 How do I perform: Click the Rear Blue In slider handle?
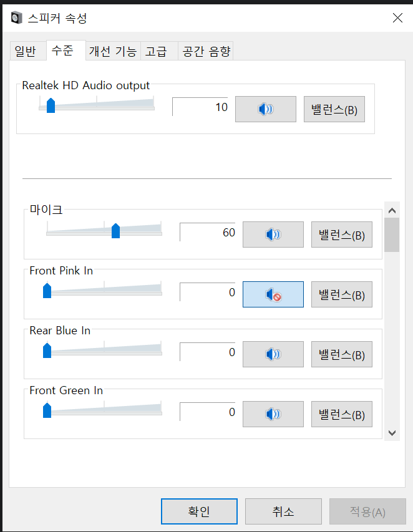tap(47, 351)
